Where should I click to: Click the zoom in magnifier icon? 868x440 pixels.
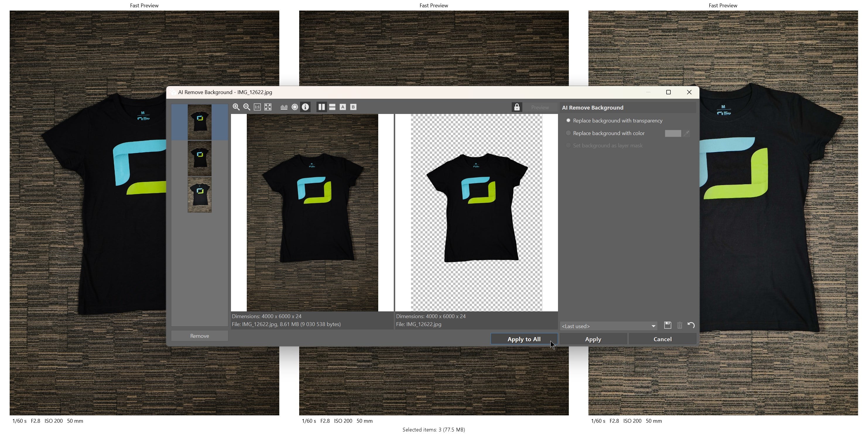coord(236,107)
